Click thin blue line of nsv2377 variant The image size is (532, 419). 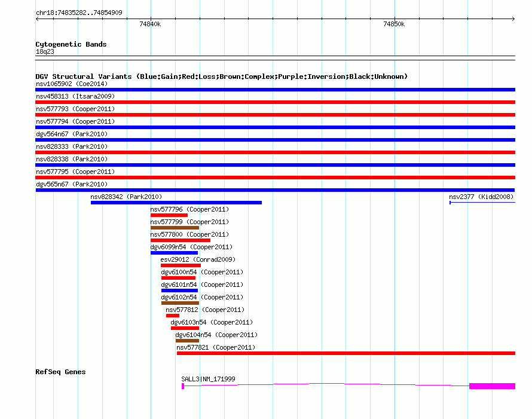pos(482,203)
